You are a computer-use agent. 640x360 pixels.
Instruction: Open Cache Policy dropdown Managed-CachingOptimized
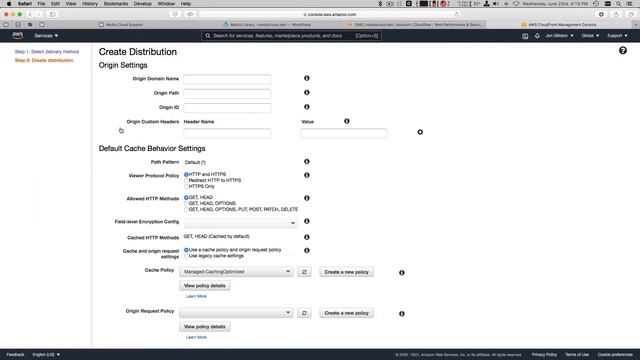click(x=236, y=272)
